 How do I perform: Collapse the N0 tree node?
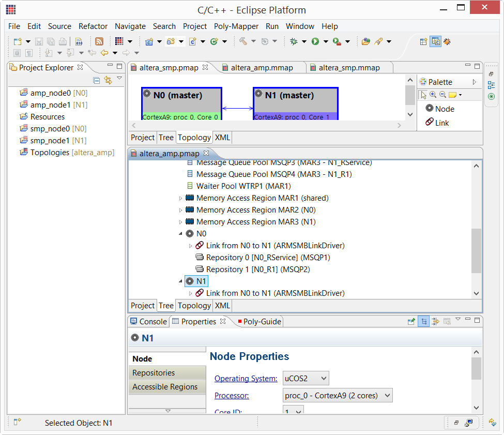point(180,234)
